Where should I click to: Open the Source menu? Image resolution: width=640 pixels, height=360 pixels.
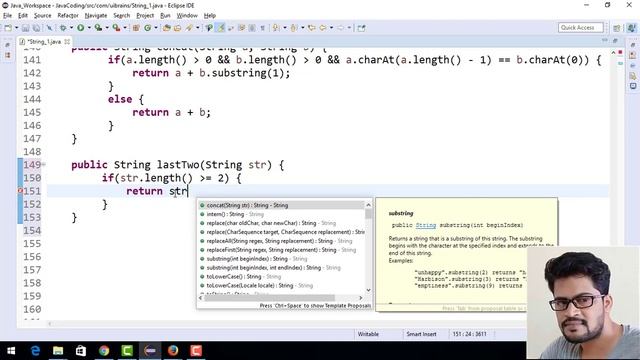[x=42, y=16]
